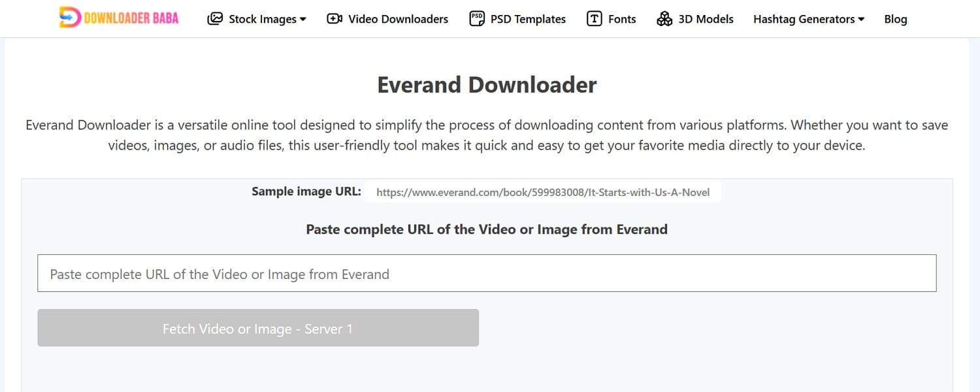Select the sample Everand book URL

(x=543, y=192)
